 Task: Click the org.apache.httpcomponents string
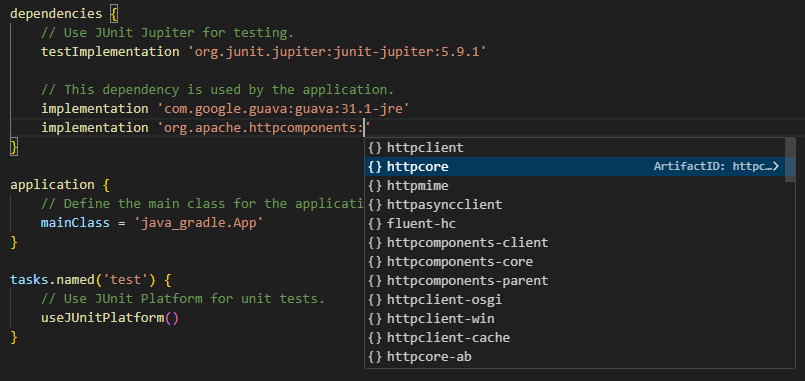pos(263,128)
